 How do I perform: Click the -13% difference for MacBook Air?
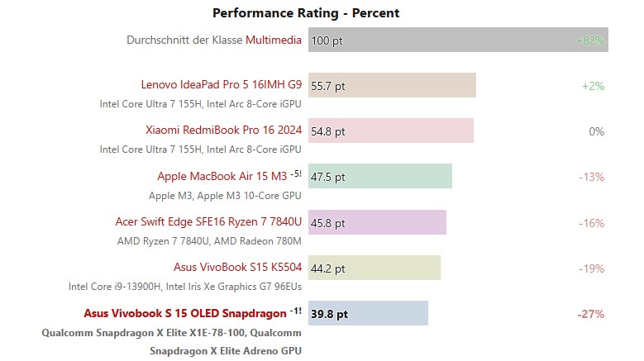(x=591, y=177)
